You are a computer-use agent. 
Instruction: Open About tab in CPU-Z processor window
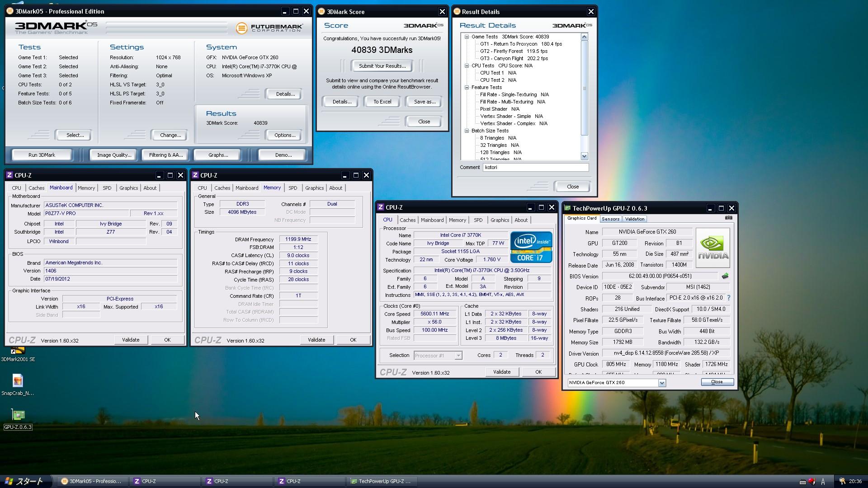[x=521, y=220]
